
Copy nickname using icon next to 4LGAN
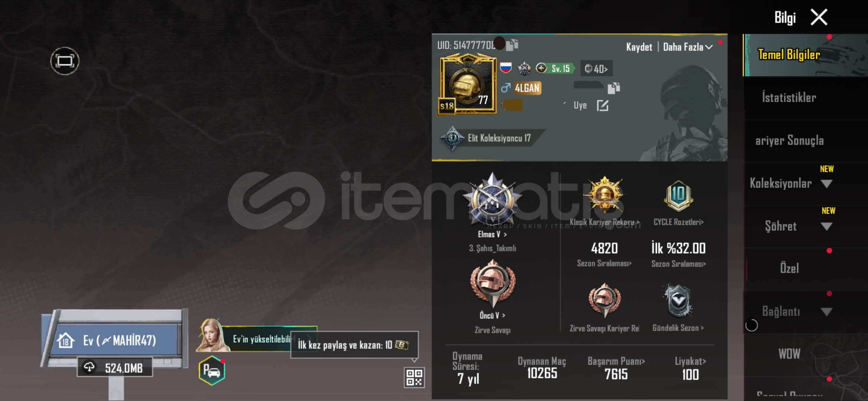(614, 88)
